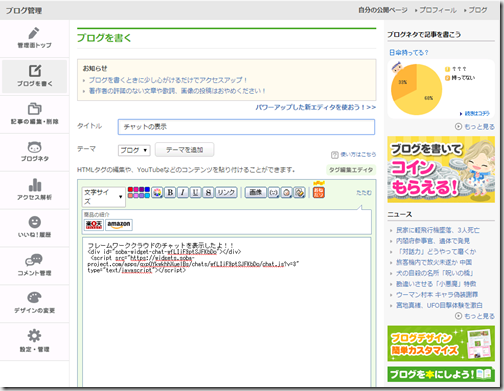The width and height of the screenshot is (504, 391).
Task: Open 記事の編集・削除 folder icon
Action: 34,109
